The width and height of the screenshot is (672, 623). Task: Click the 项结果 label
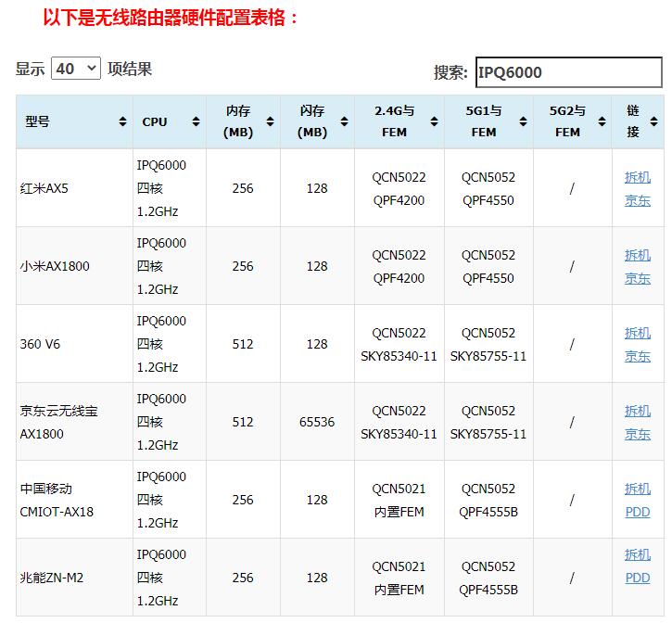(x=130, y=69)
